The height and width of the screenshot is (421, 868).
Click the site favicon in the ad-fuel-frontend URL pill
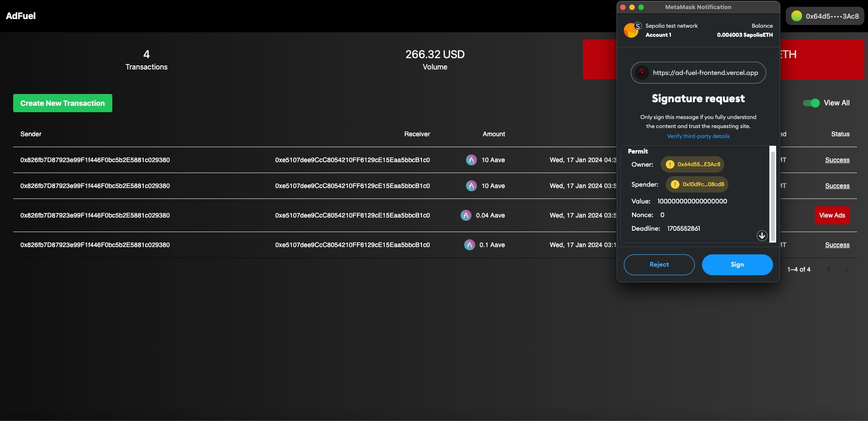coord(642,73)
